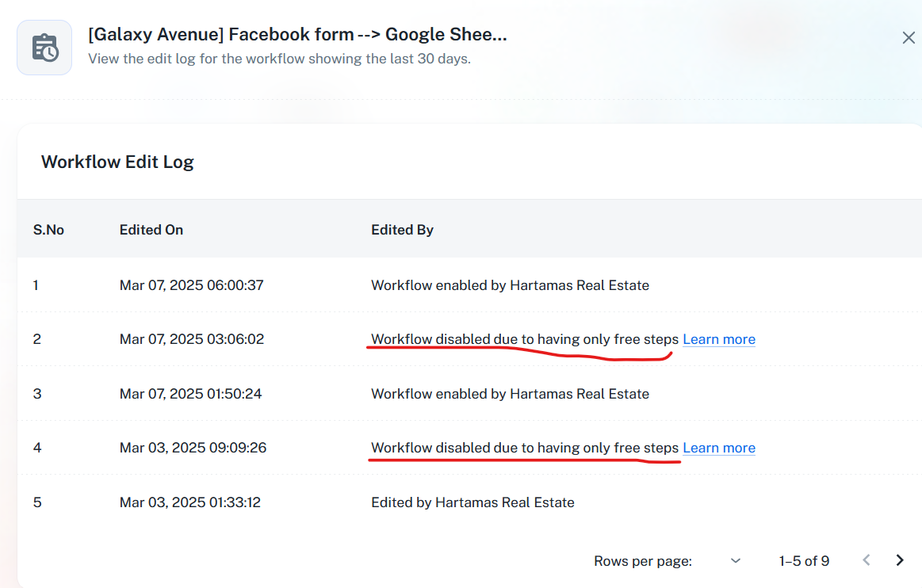Image resolution: width=922 pixels, height=588 pixels.
Task: Open Learn more link for Mar 07 entry
Action: (x=718, y=339)
